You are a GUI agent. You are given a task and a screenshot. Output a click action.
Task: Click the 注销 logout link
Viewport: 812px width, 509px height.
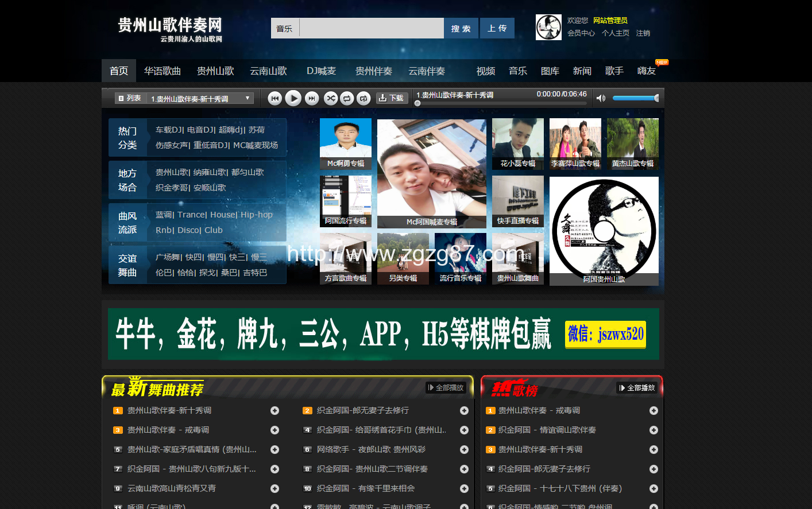tap(643, 33)
